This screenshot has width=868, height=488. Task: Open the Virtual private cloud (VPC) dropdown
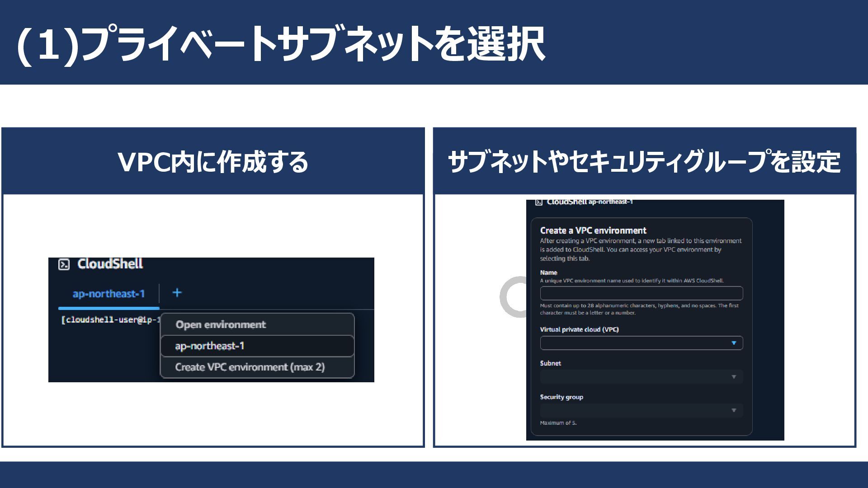point(641,343)
